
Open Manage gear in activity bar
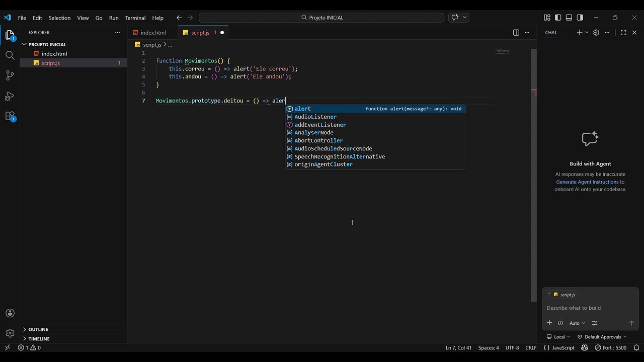pos(10,333)
